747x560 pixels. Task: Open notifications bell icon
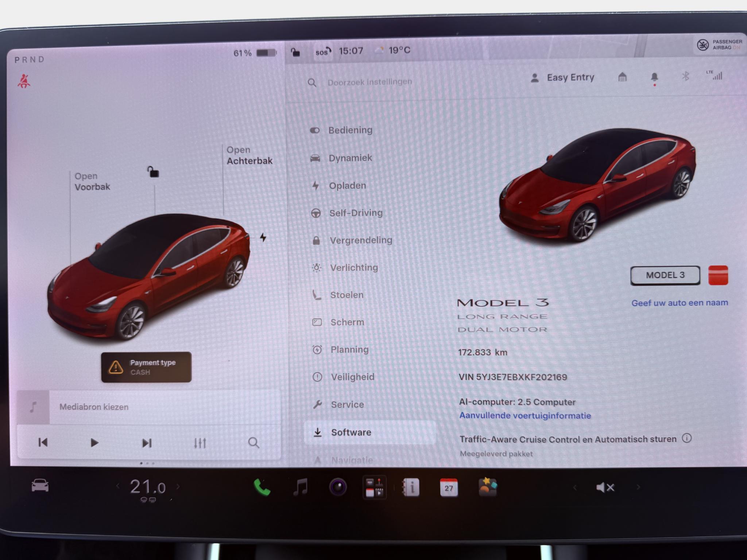click(654, 78)
